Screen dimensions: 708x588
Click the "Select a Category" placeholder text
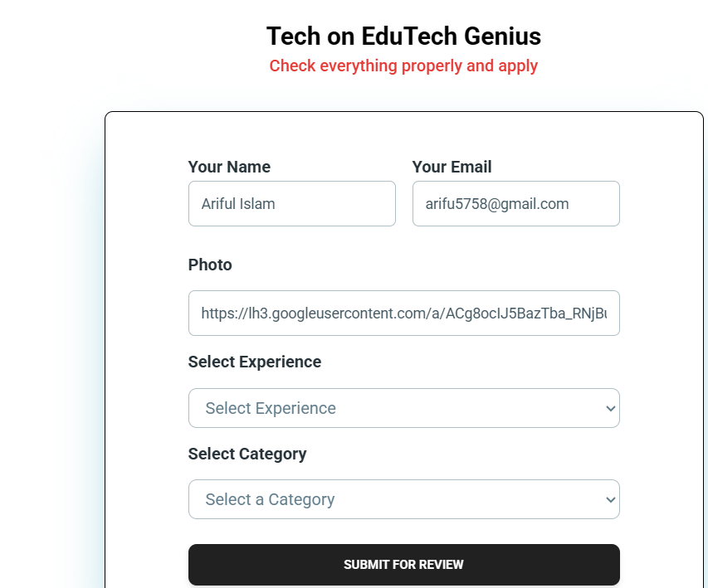(270, 499)
